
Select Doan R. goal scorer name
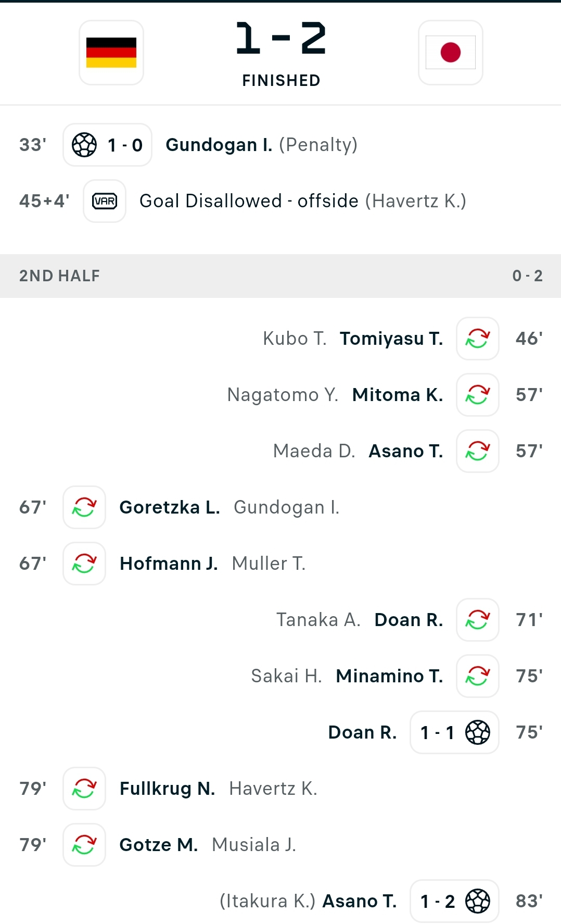click(x=362, y=732)
